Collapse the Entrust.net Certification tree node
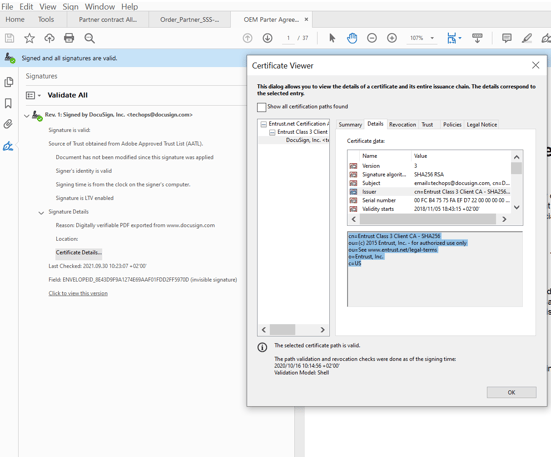The height and width of the screenshot is (457, 551). click(x=264, y=124)
